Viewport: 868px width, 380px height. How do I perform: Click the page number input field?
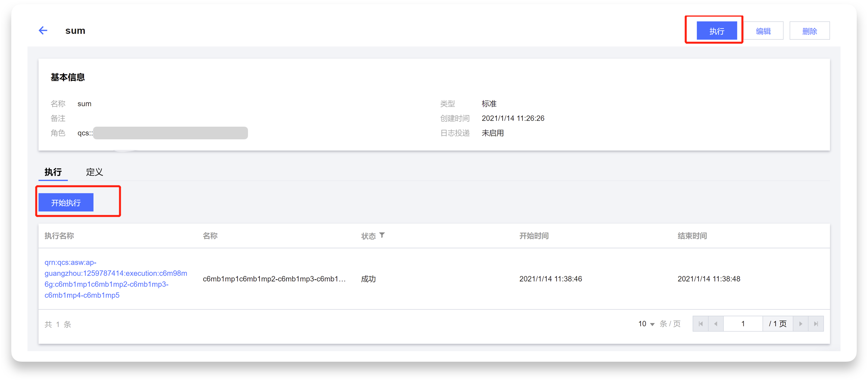743,324
